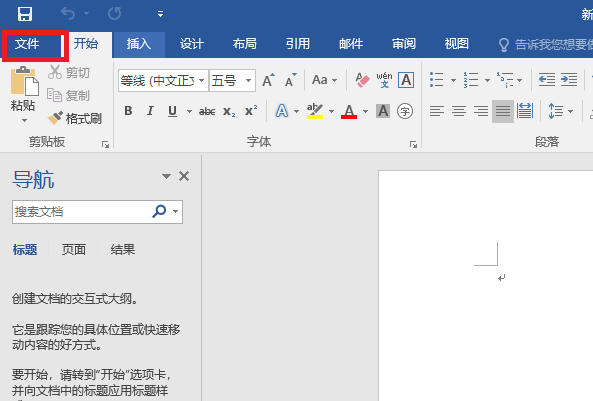Image resolution: width=593 pixels, height=401 pixels.
Task: Click the Grow Font icon
Action: pyautogui.click(x=269, y=80)
